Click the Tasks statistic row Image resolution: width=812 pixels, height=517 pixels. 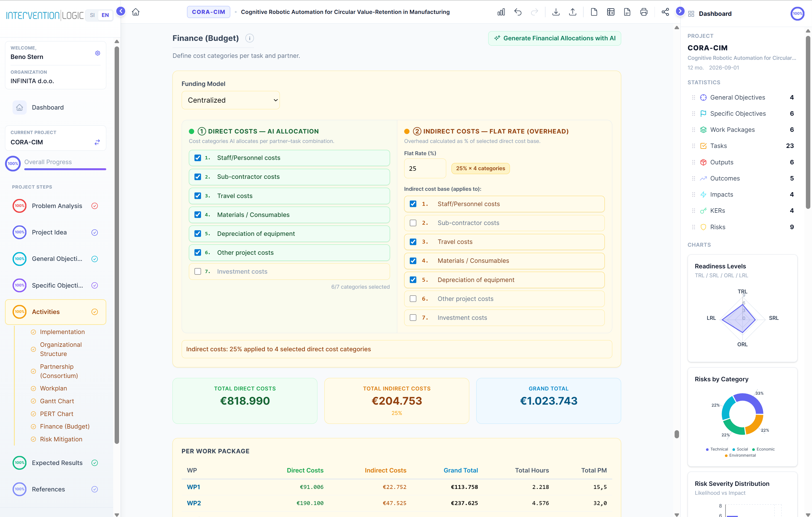[742, 146]
